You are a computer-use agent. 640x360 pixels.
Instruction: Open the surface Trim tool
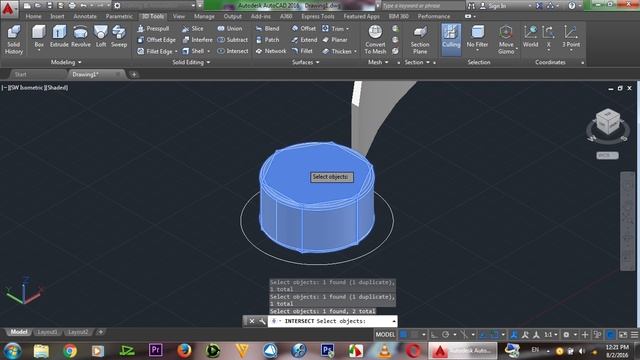coord(333,29)
